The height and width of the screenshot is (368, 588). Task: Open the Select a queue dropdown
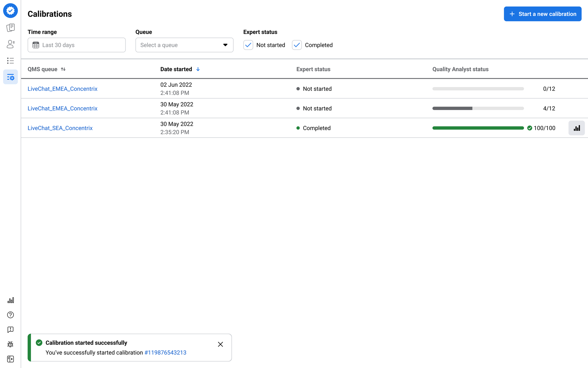(x=184, y=45)
